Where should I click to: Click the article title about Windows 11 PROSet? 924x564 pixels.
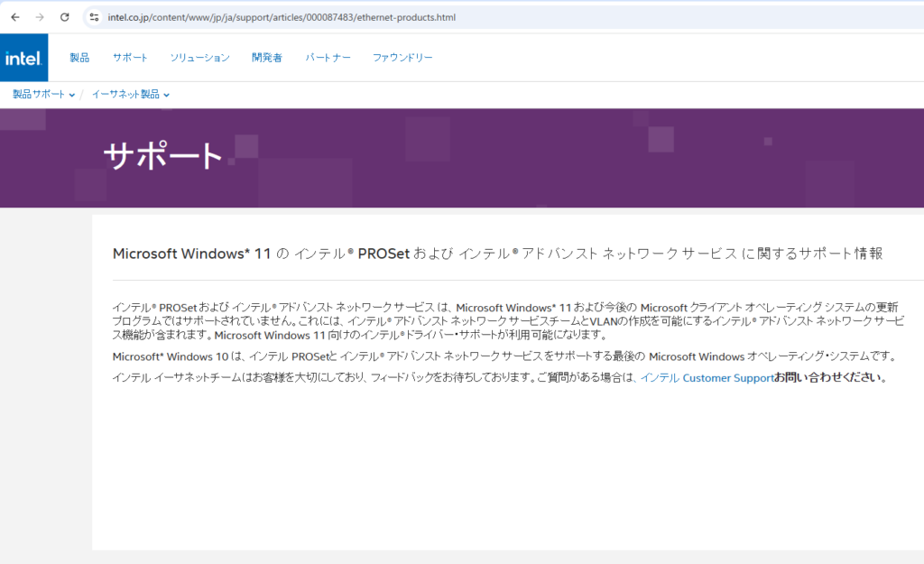tap(498, 254)
